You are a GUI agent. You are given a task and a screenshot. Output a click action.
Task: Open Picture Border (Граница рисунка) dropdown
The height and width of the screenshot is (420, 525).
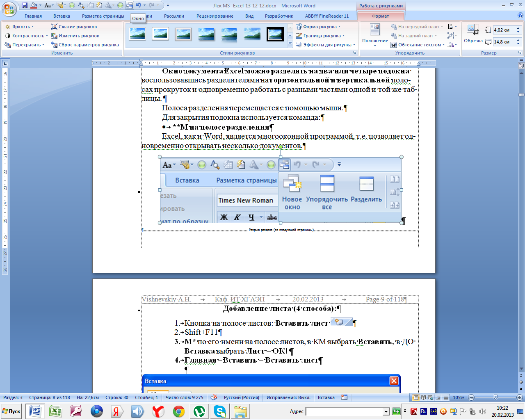(x=321, y=36)
